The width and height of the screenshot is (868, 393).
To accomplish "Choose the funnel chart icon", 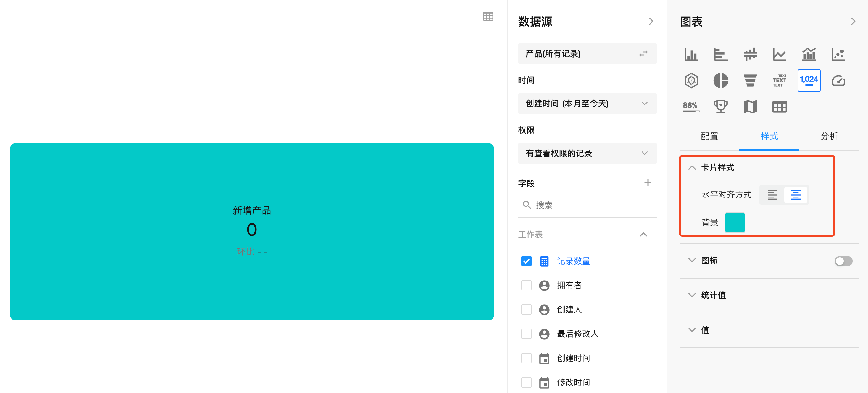I will pyautogui.click(x=750, y=81).
